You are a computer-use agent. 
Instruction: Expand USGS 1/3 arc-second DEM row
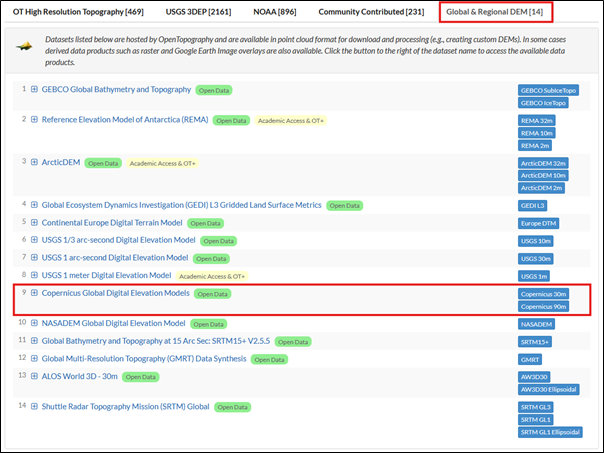tap(34, 240)
